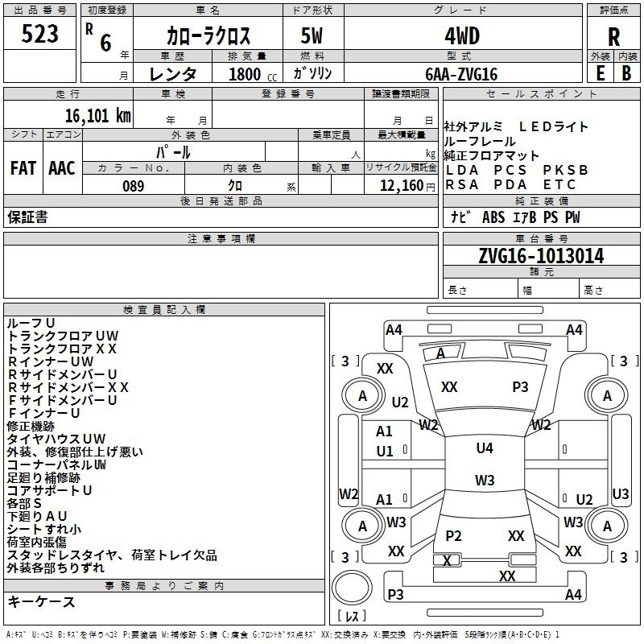Click the vehicle history value レンタ
The image size is (644, 644).
pos(172,74)
